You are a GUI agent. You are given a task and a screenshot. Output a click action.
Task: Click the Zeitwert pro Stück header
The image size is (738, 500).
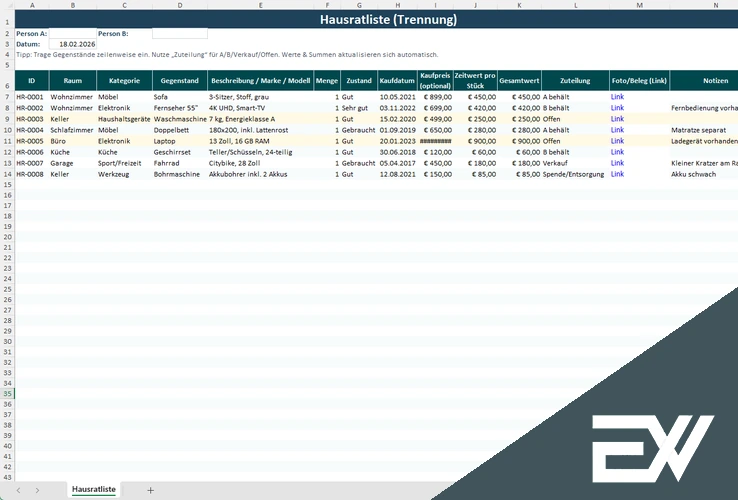[475, 81]
